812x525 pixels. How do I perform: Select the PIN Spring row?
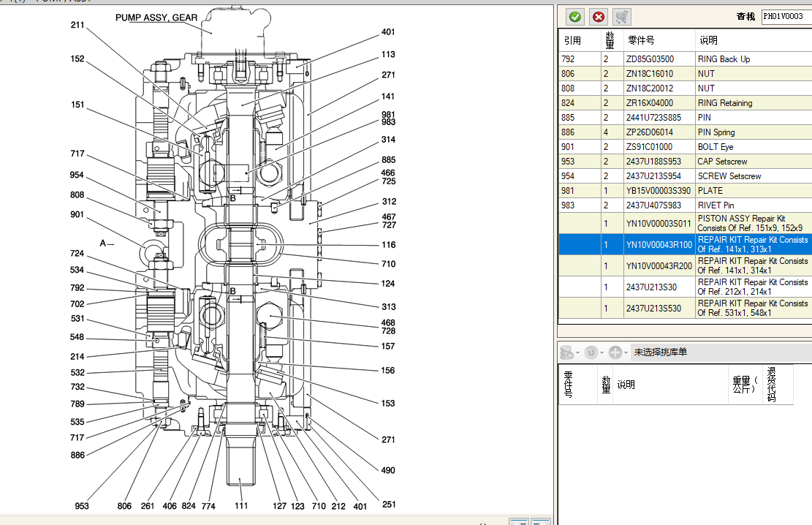click(x=685, y=132)
